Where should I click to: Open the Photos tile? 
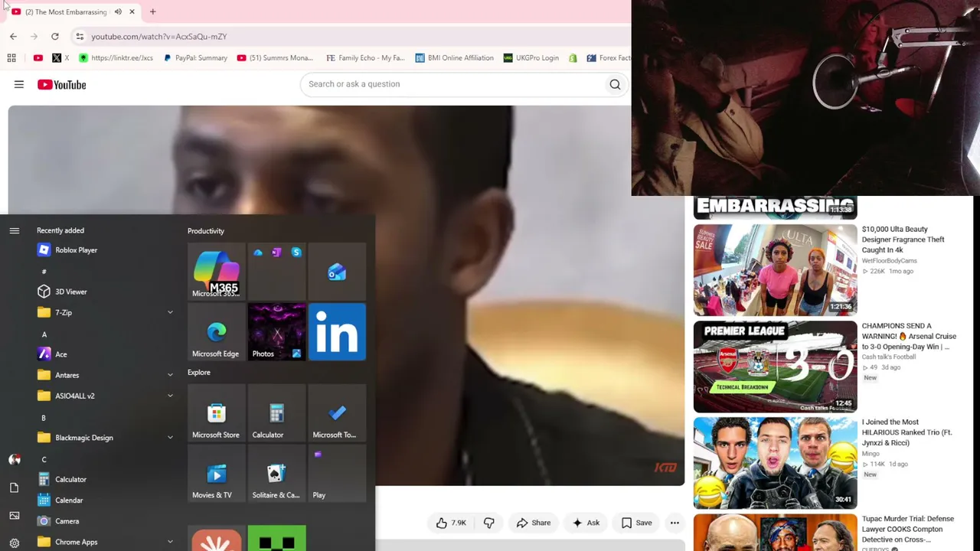(276, 332)
